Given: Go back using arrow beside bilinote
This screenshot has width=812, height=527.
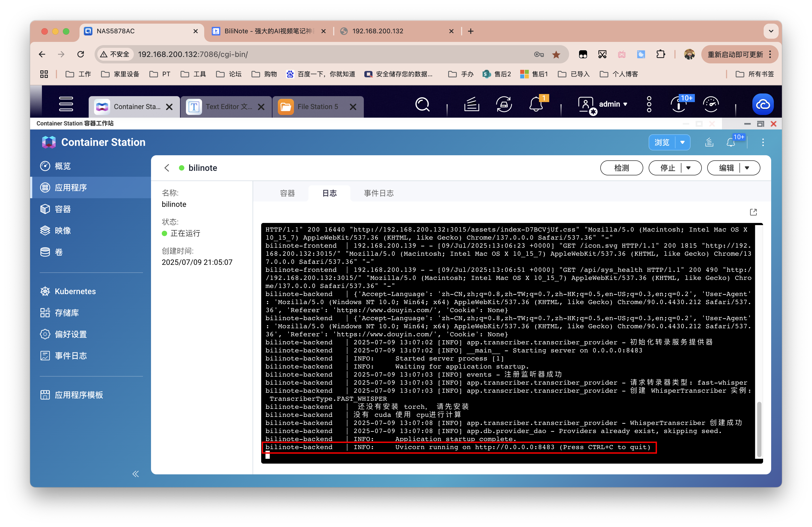Looking at the screenshot, I should (167, 168).
